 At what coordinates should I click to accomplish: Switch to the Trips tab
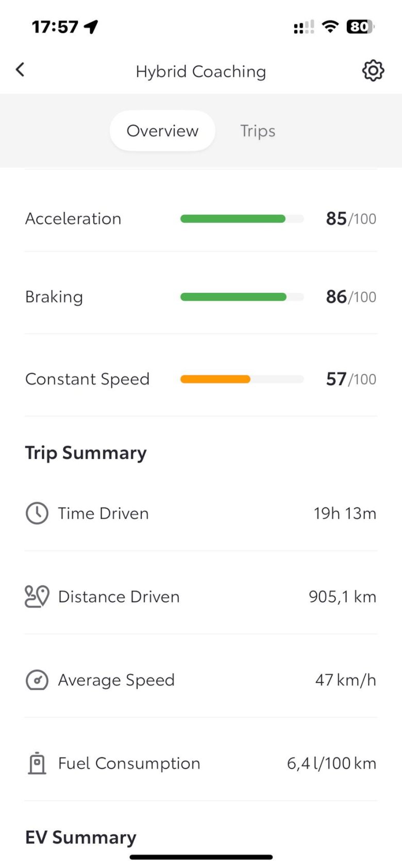258,131
